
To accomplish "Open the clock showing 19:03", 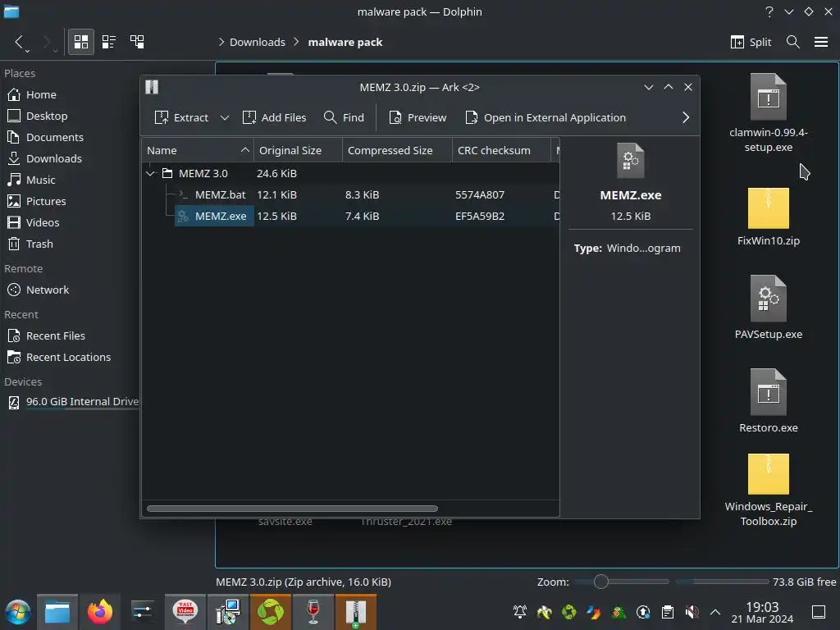I will click(x=762, y=612).
